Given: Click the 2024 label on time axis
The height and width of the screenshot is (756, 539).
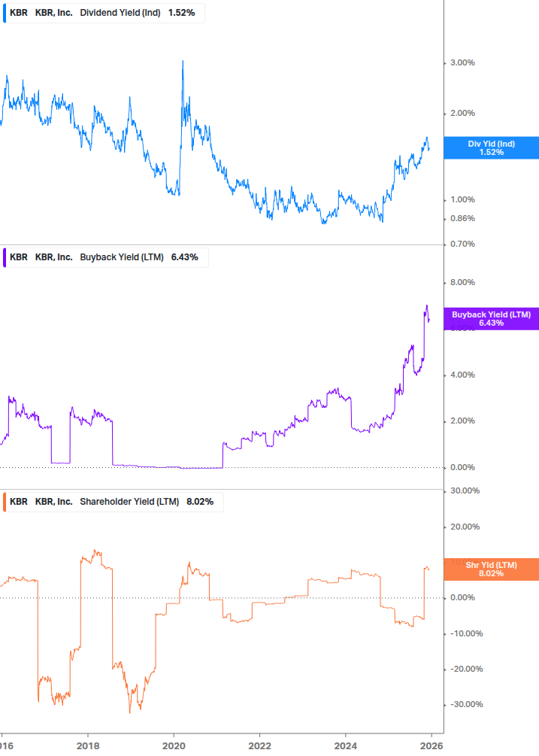Looking at the screenshot, I should tap(345, 746).
